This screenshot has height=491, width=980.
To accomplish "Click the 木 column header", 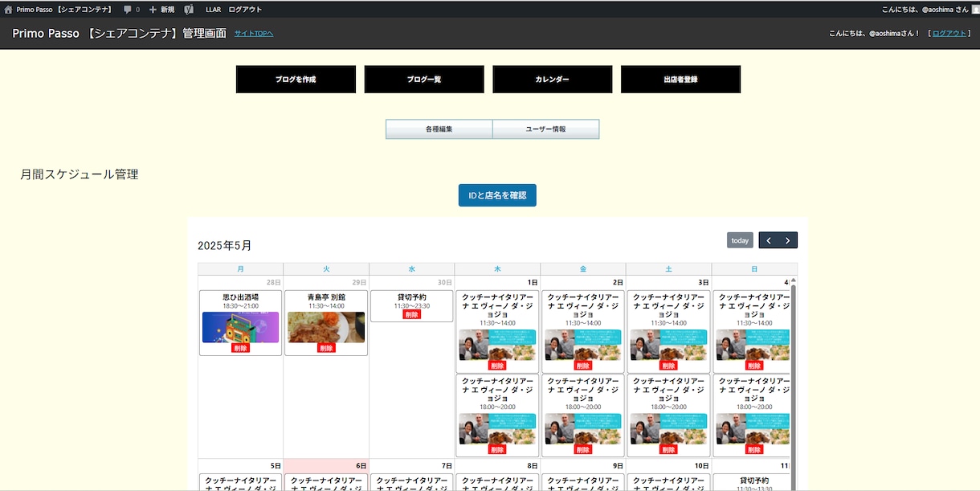I will click(x=497, y=269).
